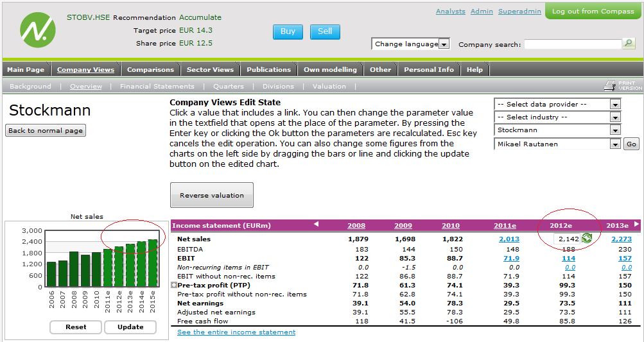Edit EBIT 2012e value 114

click(568, 258)
